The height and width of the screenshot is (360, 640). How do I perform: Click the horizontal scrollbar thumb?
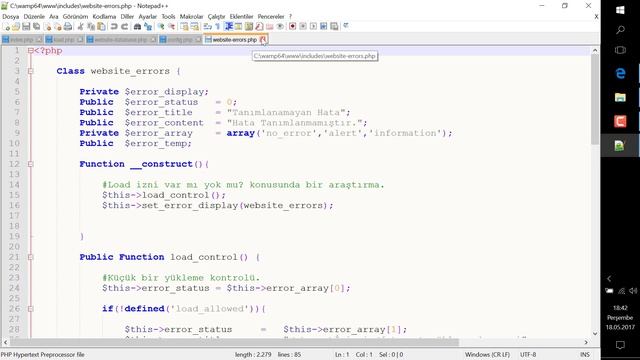click(234, 342)
